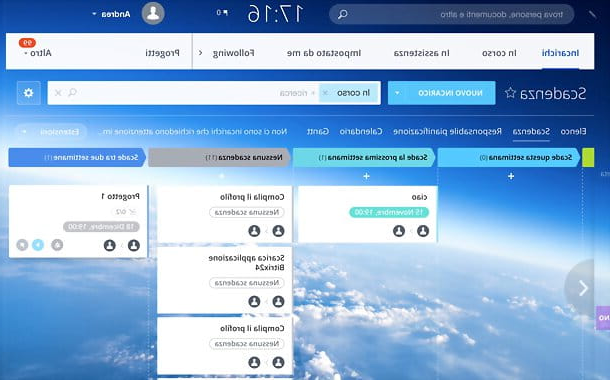Click the gray 'Nessuna scadenza' column header
610x380 pixels.
(x=220, y=158)
